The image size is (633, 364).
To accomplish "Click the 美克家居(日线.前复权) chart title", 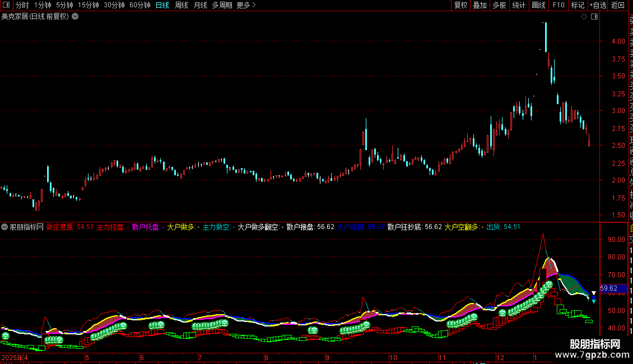I will (x=35, y=17).
